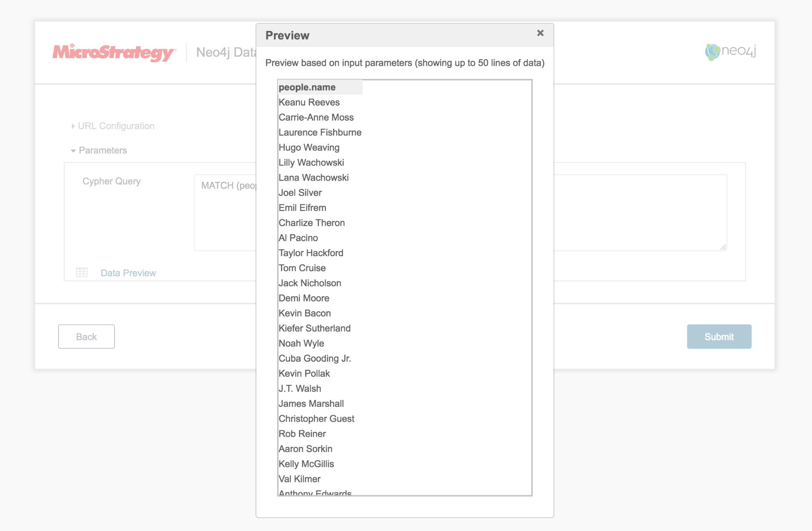Close the Preview dialog
The image size is (812, 531).
[x=540, y=33]
